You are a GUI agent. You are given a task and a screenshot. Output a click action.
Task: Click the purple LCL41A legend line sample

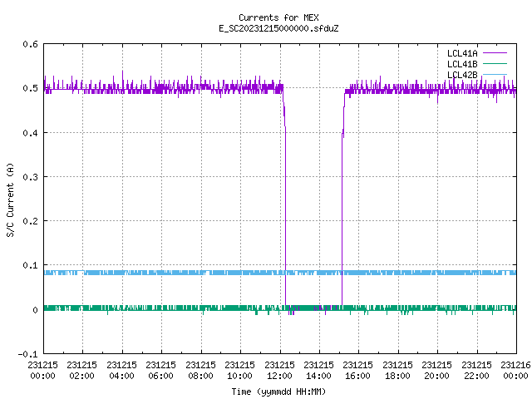tap(495, 53)
